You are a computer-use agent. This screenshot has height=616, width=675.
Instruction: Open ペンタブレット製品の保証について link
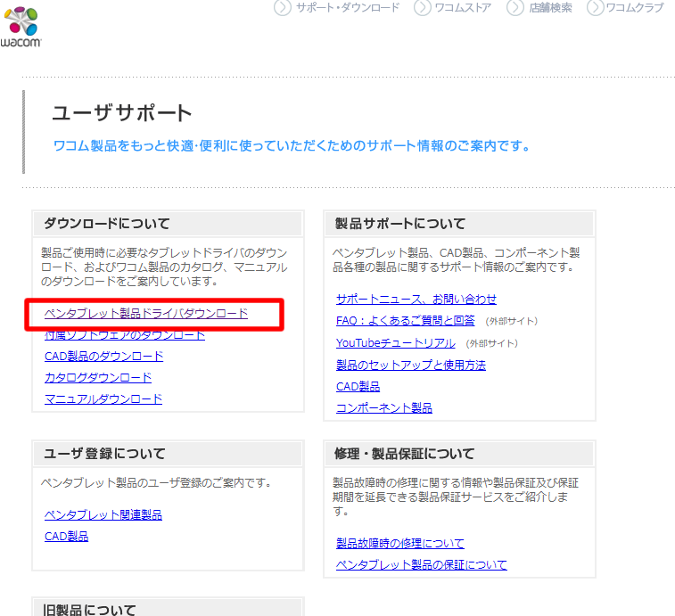pos(422,565)
